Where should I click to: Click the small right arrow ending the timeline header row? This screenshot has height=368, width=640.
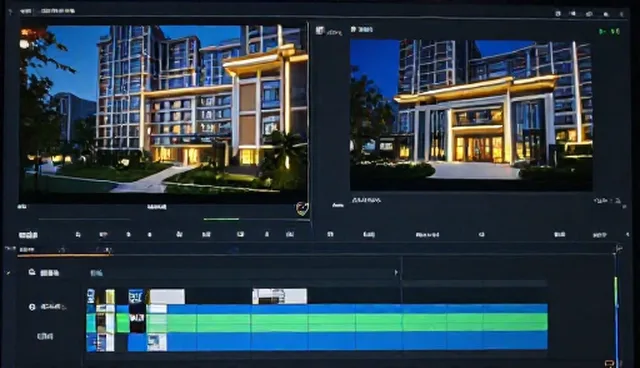(x=396, y=272)
